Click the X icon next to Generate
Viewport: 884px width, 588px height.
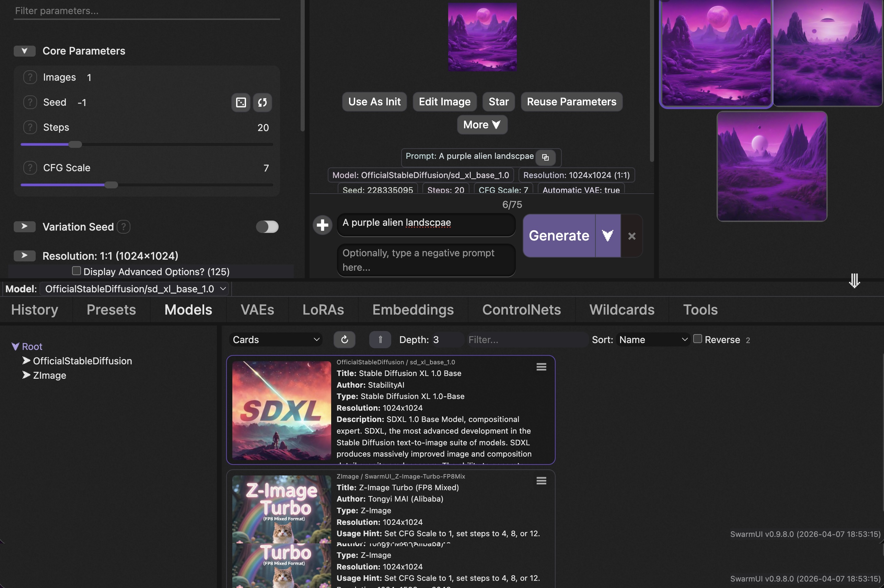631,236
